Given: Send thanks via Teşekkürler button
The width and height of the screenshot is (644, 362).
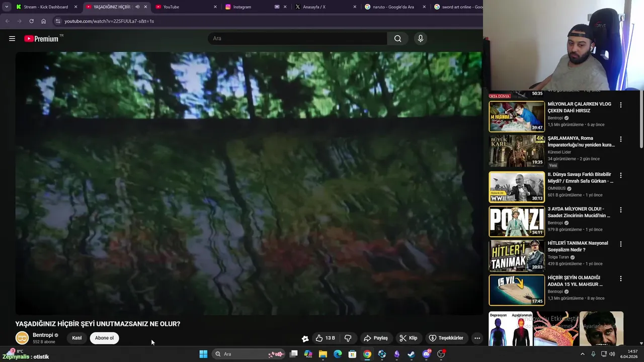Looking at the screenshot, I should [x=446, y=338].
